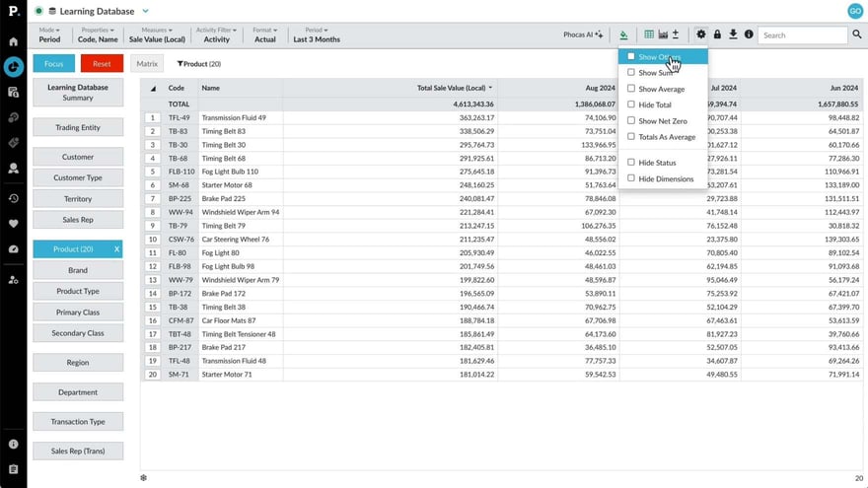Select the Customer dimension

[x=78, y=157]
